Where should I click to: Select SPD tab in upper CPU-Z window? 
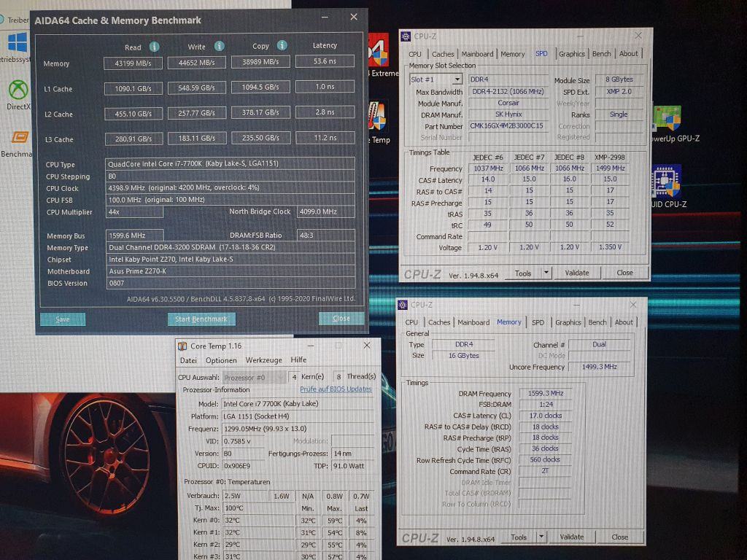541,54
